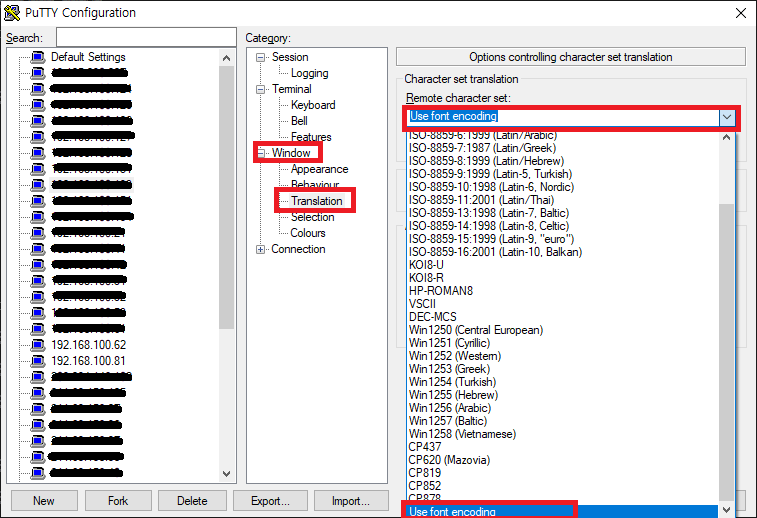Choose CP620 (Mazovia) option
Viewport: 757px width, 518px height.
pyautogui.click(x=449, y=461)
